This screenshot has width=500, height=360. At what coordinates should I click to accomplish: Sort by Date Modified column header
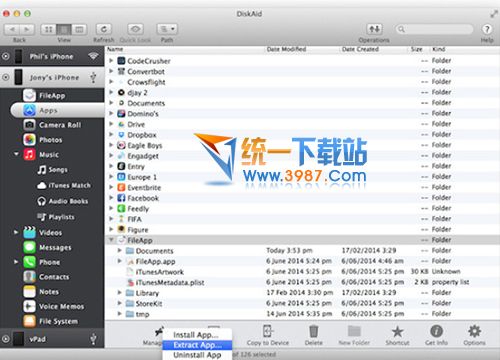pyautogui.click(x=302, y=49)
